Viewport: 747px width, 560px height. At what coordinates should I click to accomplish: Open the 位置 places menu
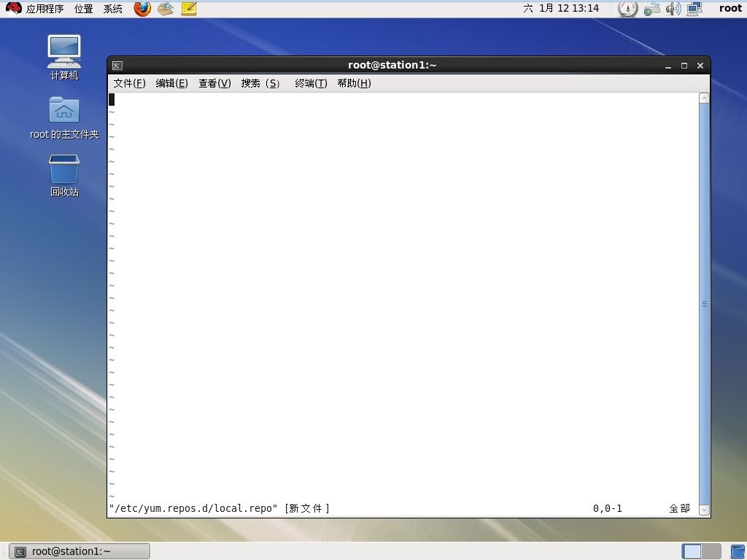(x=83, y=9)
